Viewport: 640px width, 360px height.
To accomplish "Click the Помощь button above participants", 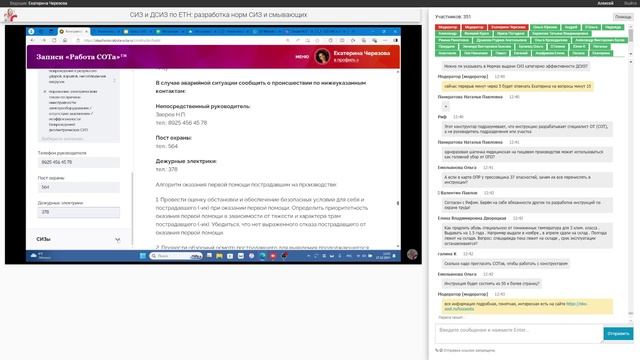I will [623, 17].
